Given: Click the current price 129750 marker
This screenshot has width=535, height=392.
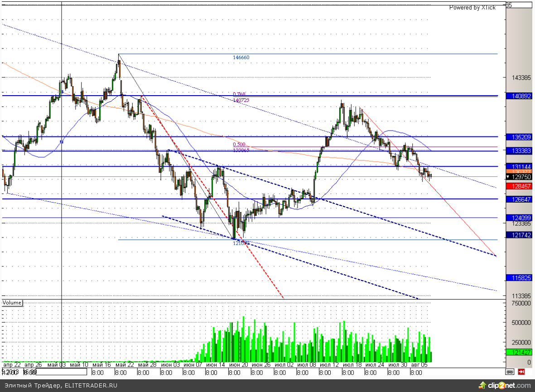Looking at the screenshot, I should pyautogui.click(x=519, y=177).
